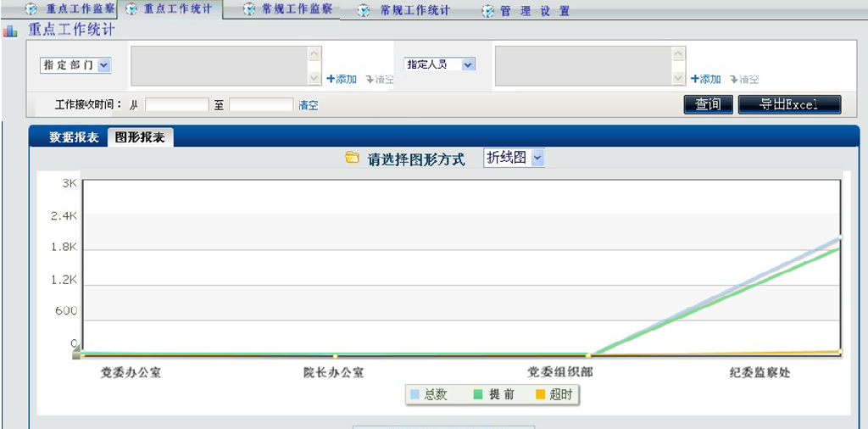Click the yellow folder icon above the chart

point(352,158)
